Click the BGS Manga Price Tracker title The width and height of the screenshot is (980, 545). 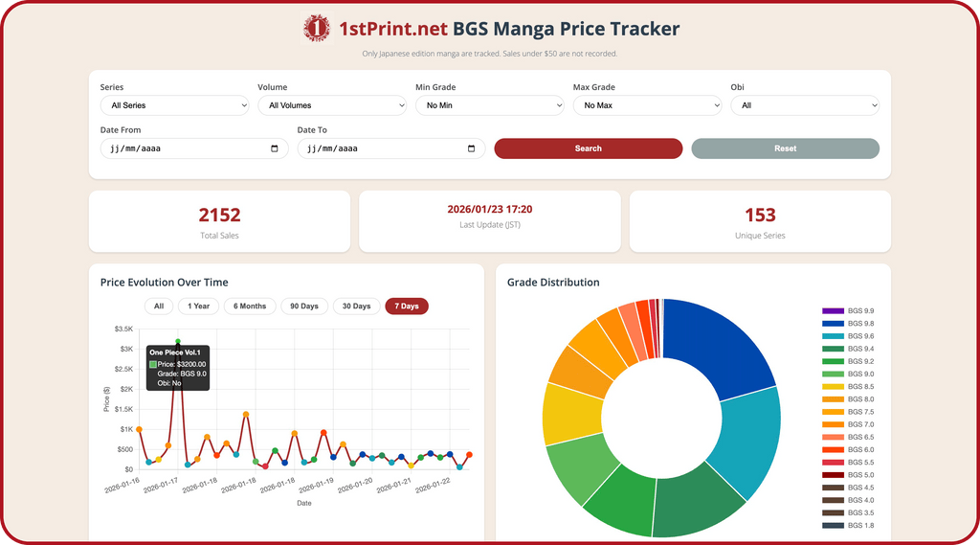(x=566, y=29)
